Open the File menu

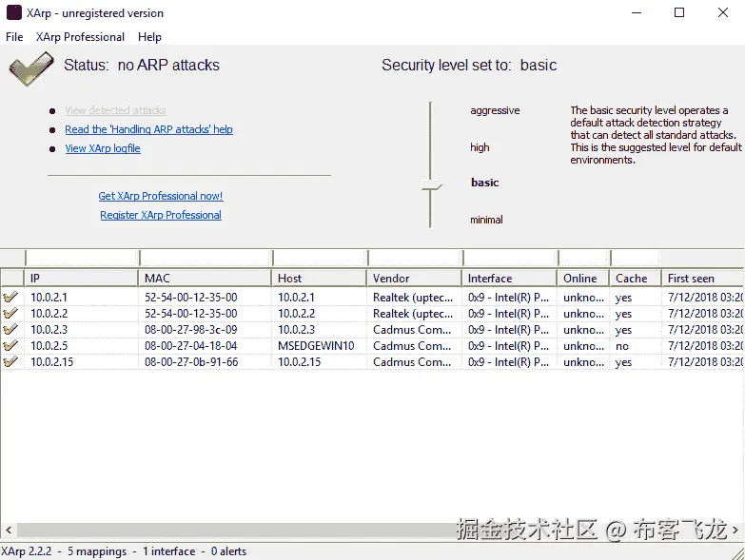pyautogui.click(x=14, y=37)
